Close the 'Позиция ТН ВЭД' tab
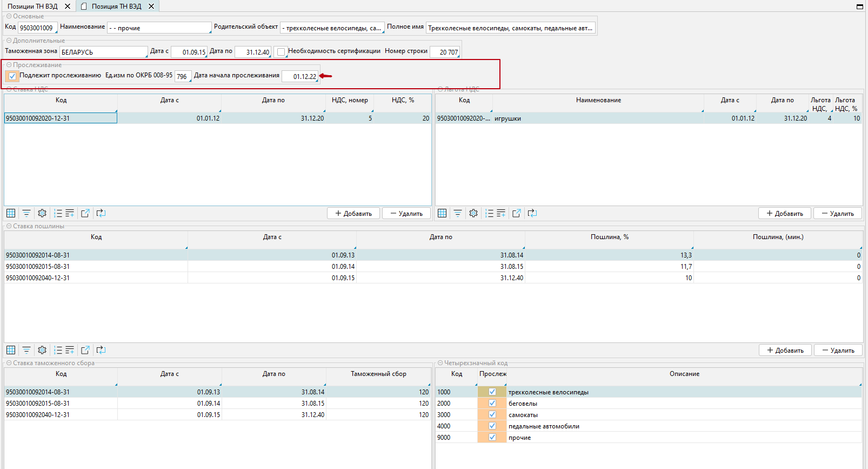 coord(151,6)
